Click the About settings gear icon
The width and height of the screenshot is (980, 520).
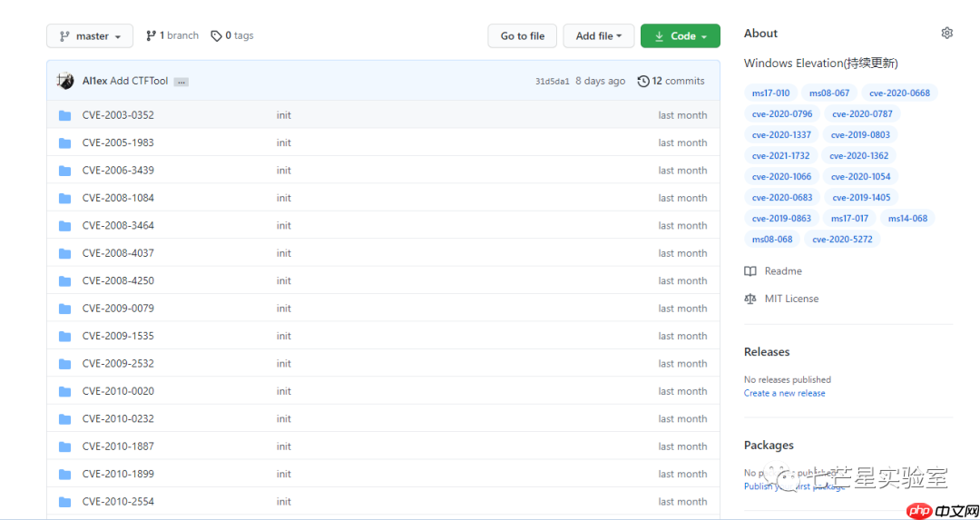click(x=946, y=34)
